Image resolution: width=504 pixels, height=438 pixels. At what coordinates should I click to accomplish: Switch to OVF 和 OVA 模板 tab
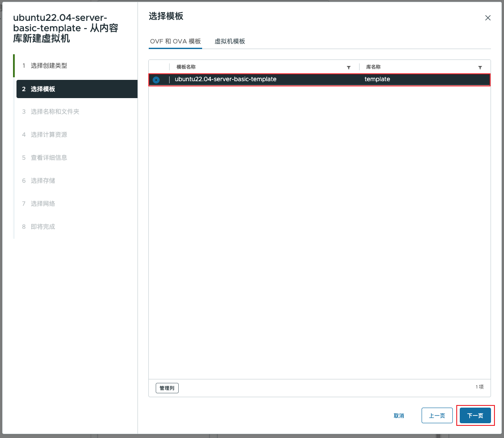175,42
